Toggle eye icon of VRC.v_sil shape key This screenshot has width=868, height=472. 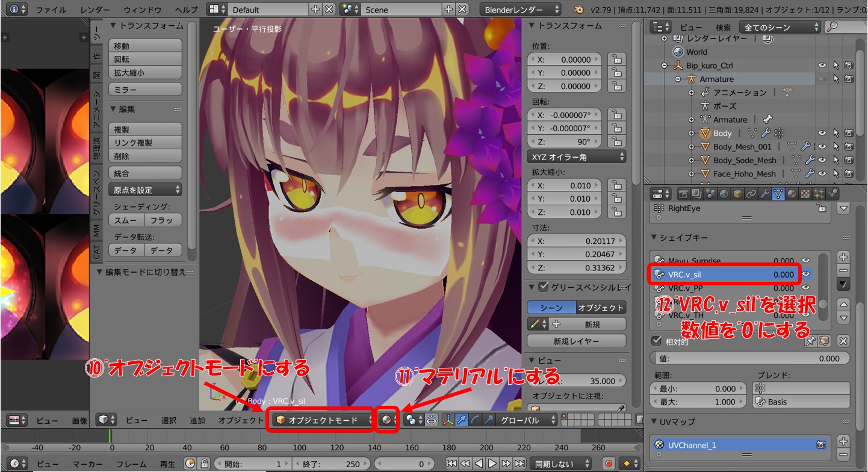(x=805, y=274)
